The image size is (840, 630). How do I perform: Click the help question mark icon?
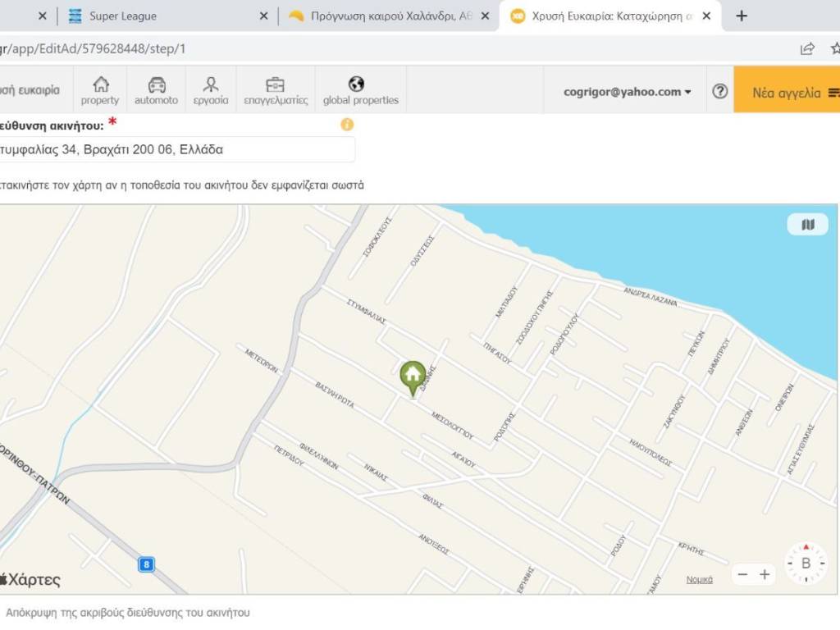pos(719,92)
